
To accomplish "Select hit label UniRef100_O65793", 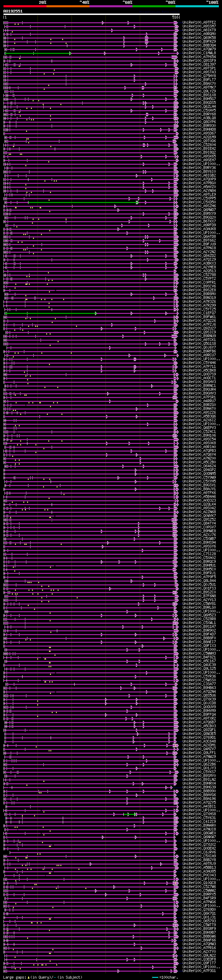I will click(x=199, y=921).
